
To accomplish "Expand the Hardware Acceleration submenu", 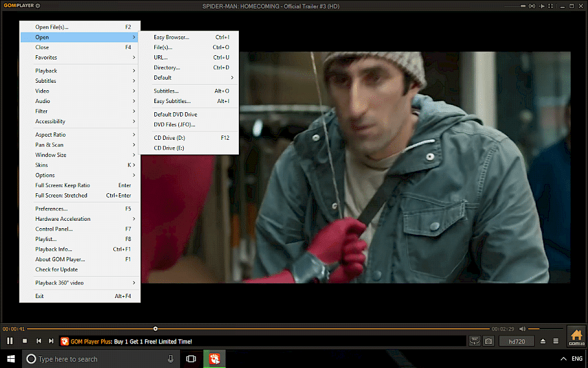I will tap(80, 218).
